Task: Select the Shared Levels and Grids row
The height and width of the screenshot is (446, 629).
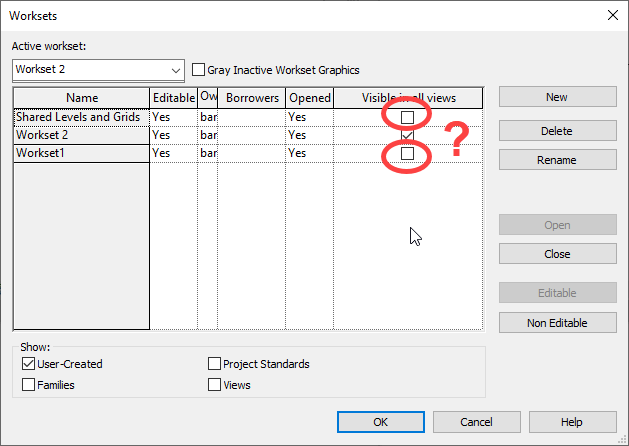Action: pyautogui.click(x=81, y=117)
